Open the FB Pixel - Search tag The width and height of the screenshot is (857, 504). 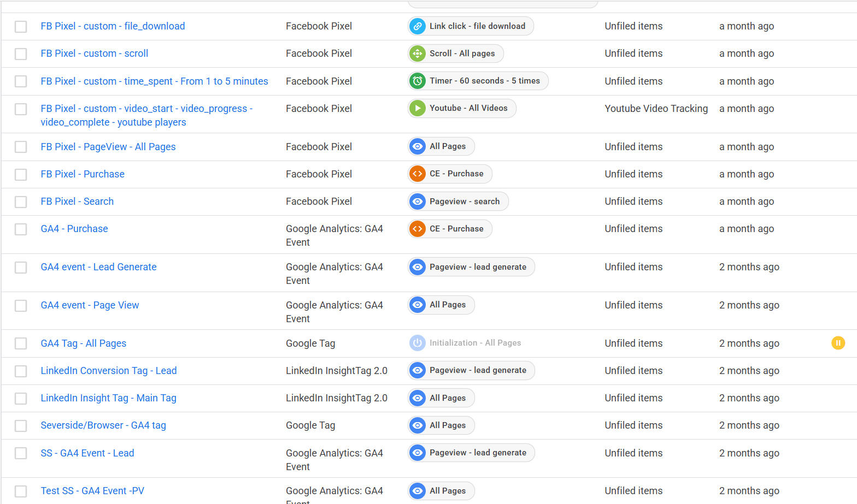point(77,201)
